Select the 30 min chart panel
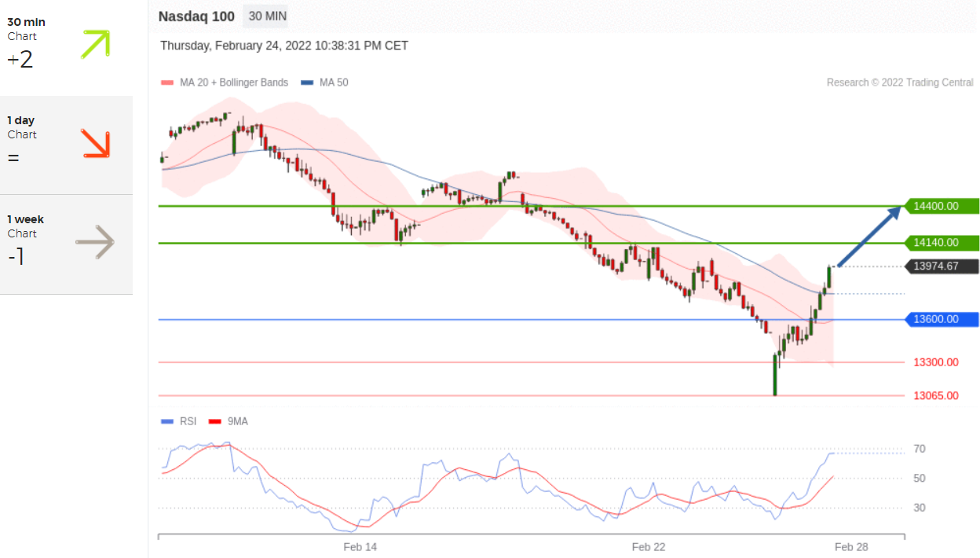The width and height of the screenshot is (980, 558). 66,47
